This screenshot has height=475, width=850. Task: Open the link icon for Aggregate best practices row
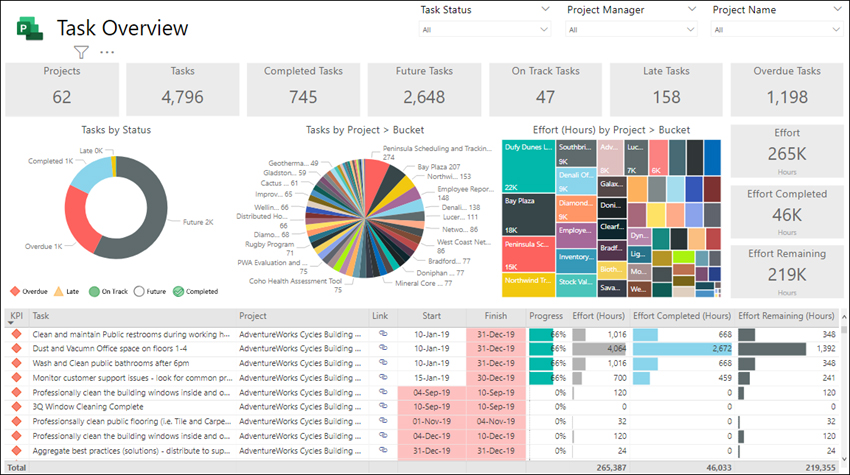pos(383,450)
